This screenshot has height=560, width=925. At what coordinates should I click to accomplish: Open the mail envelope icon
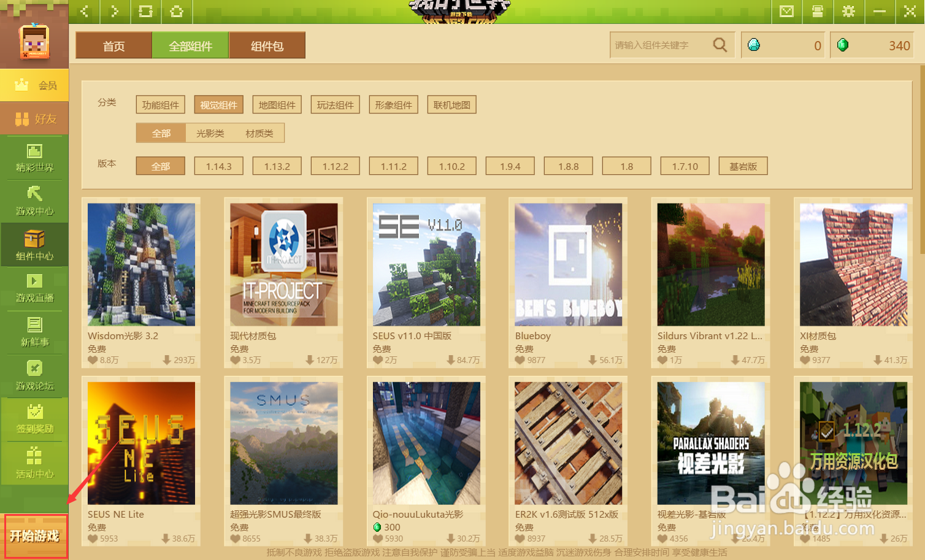[786, 11]
